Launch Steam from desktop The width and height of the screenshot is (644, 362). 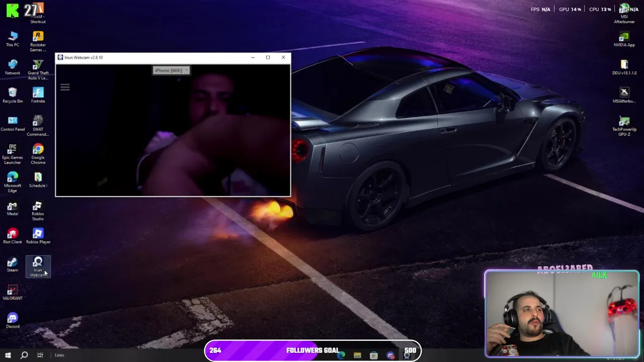(x=13, y=264)
